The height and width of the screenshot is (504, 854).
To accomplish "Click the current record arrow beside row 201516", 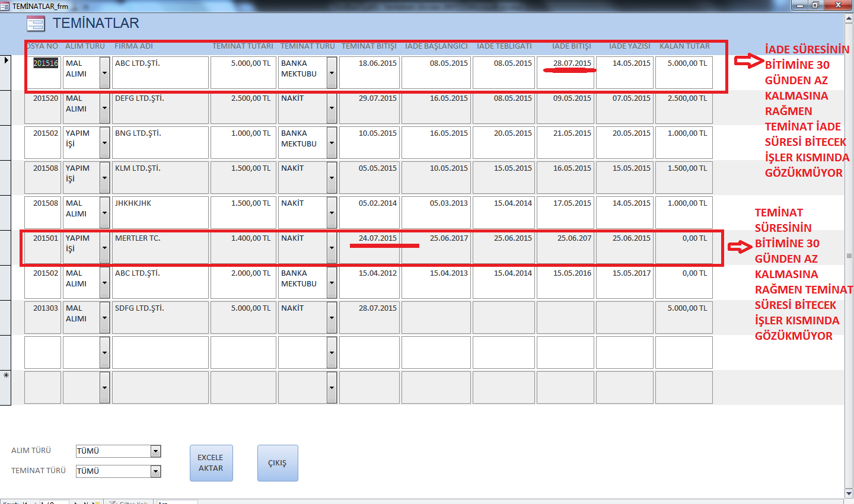I will pyautogui.click(x=6, y=61).
